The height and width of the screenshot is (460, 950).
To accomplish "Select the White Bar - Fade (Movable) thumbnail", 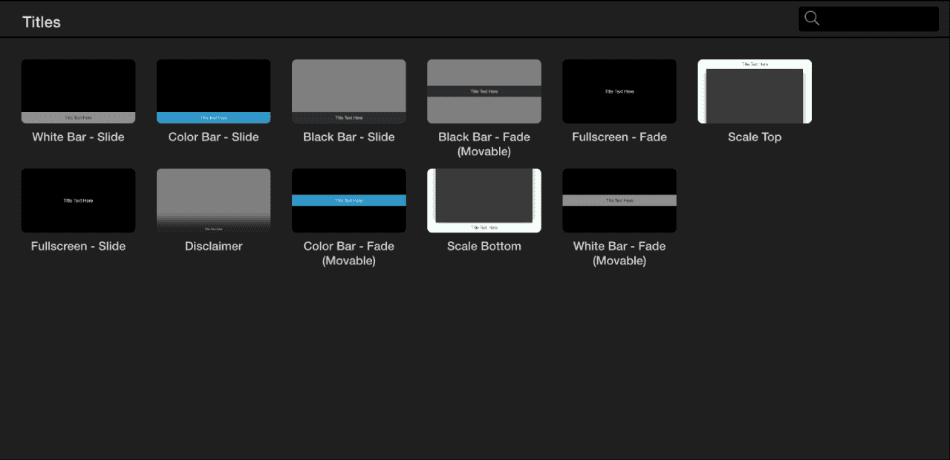I will (619, 201).
